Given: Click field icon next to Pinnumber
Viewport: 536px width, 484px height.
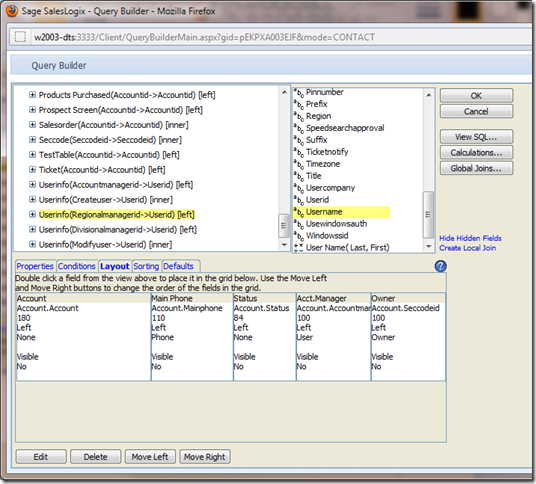Looking at the screenshot, I should [299, 92].
